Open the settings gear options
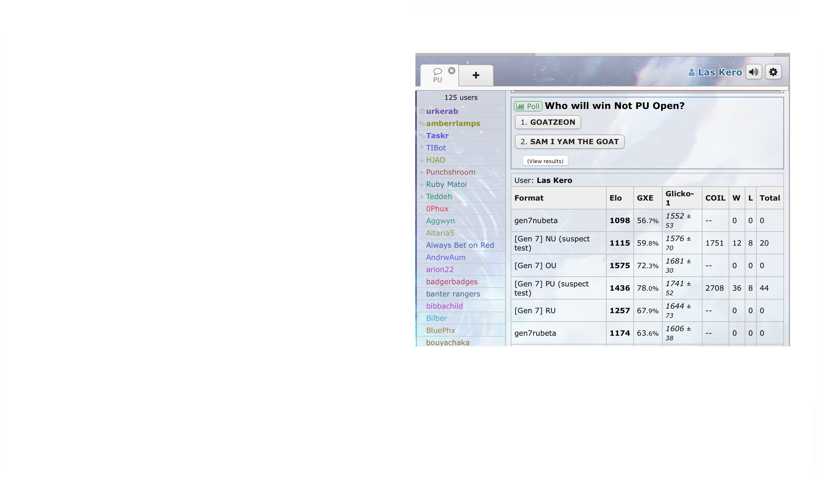Viewport: 823px width, 504px height. [773, 72]
